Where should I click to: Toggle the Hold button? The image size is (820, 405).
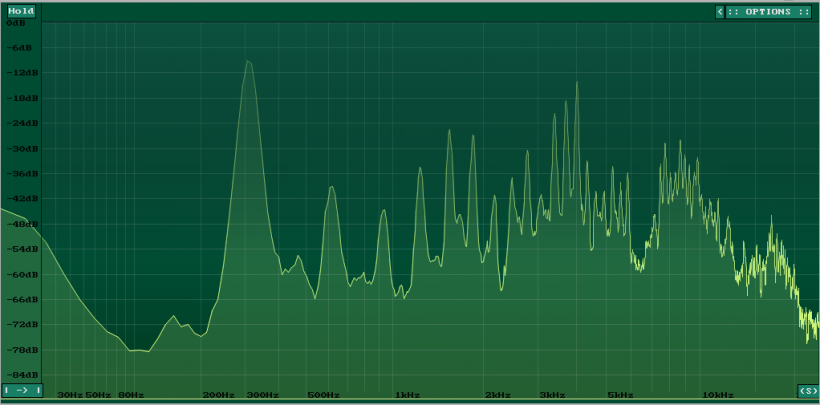(x=21, y=11)
